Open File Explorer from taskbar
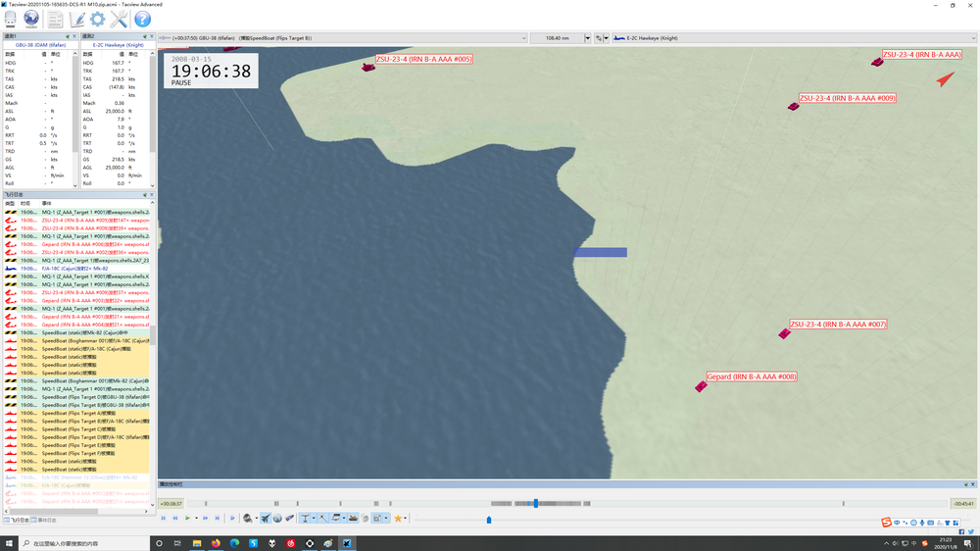 [197, 543]
